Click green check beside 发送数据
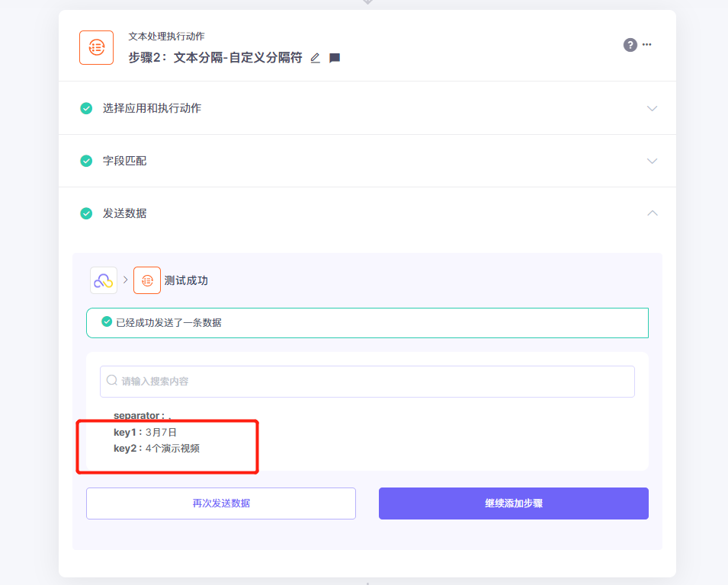Screen dimensions: 728x585 pos(86,213)
